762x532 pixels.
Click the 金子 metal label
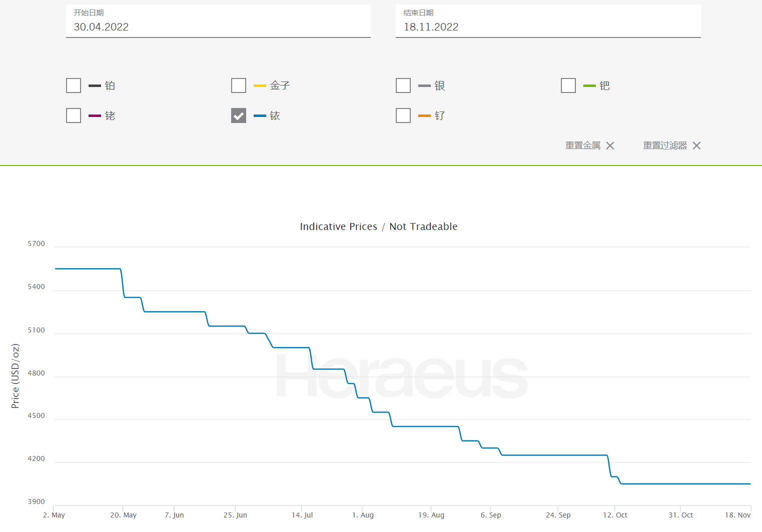pyautogui.click(x=280, y=85)
